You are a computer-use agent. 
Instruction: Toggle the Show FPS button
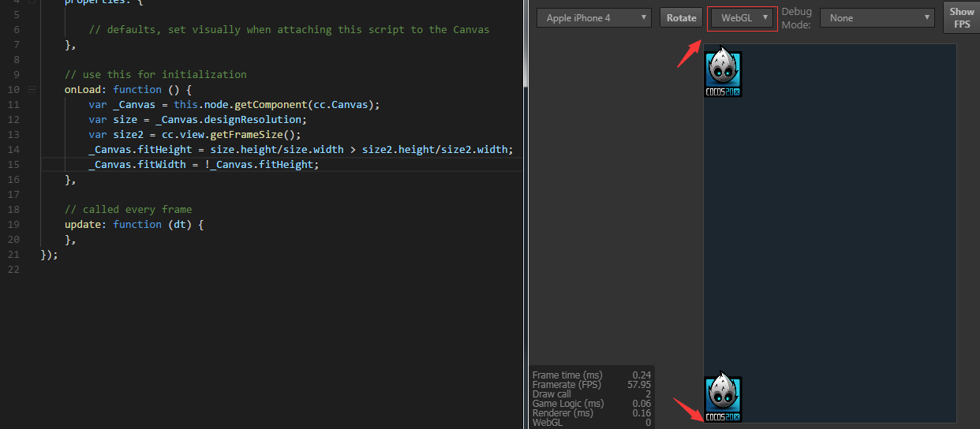[x=961, y=17]
